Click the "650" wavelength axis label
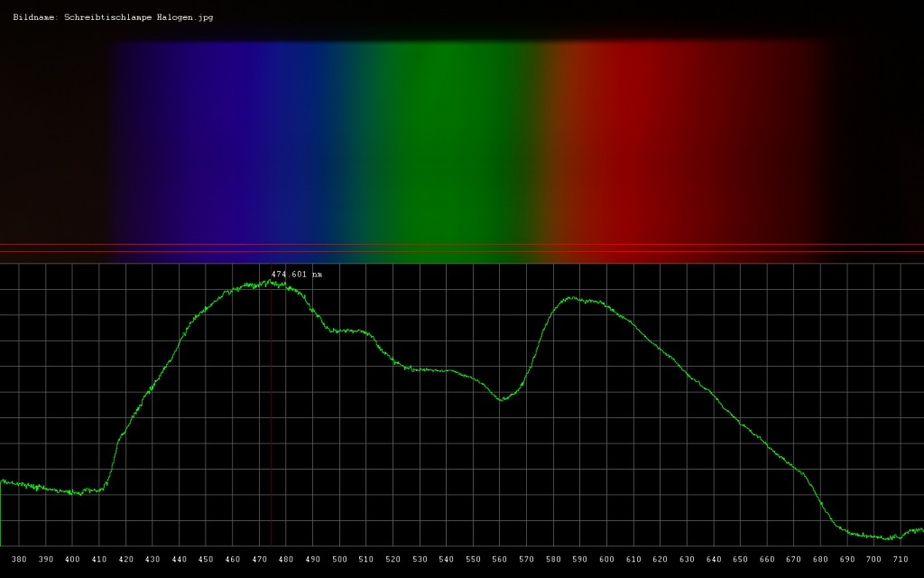This screenshot has width=924, height=578. tap(740, 559)
